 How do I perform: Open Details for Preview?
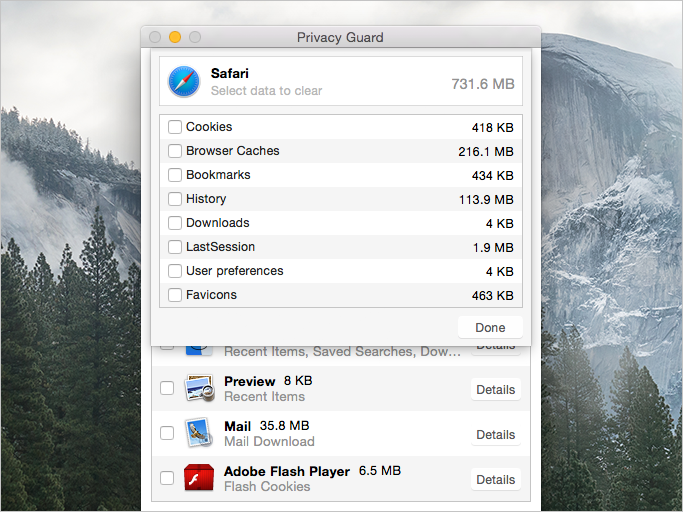(x=496, y=389)
